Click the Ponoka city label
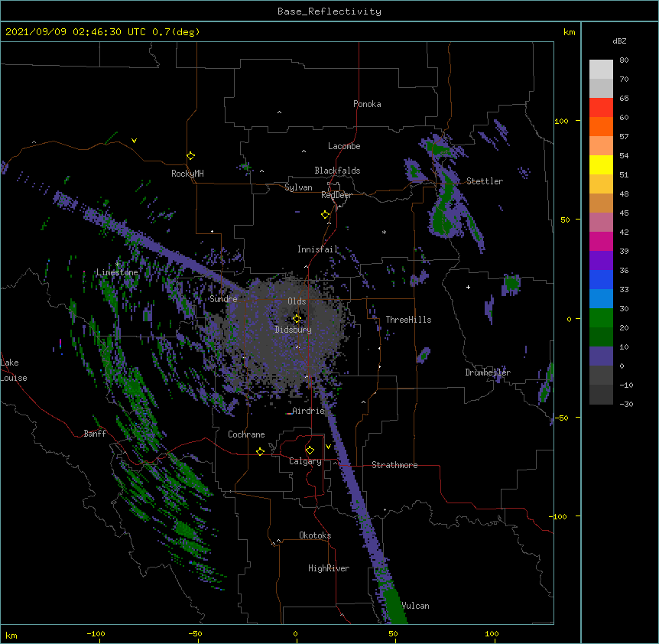This screenshot has height=644, width=659. pos(367,104)
